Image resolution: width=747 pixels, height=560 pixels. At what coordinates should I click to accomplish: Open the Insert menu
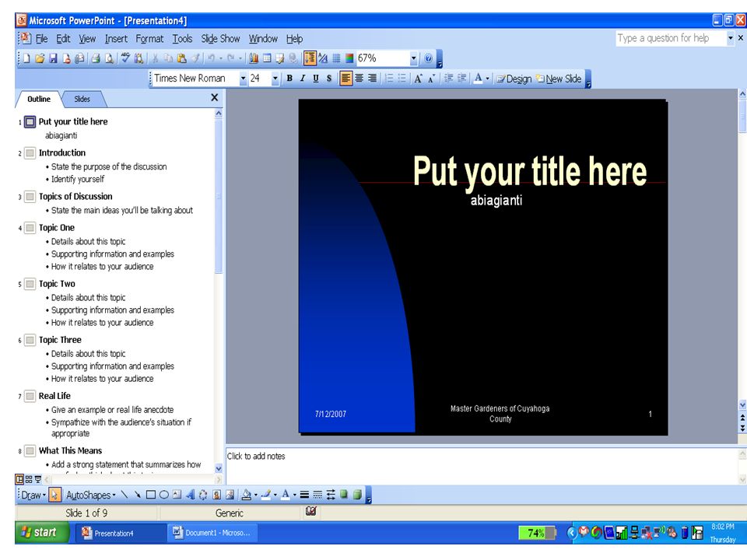[116, 39]
